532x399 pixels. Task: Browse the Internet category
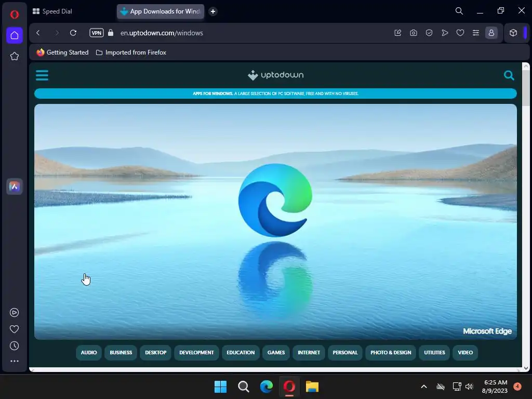[x=309, y=353]
